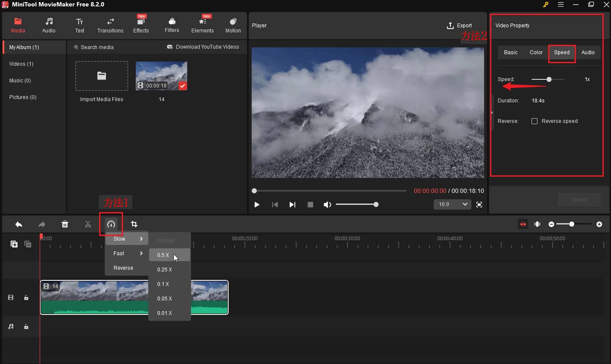
Task: Click the Crop tool icon
Action: tap(134, 224)
